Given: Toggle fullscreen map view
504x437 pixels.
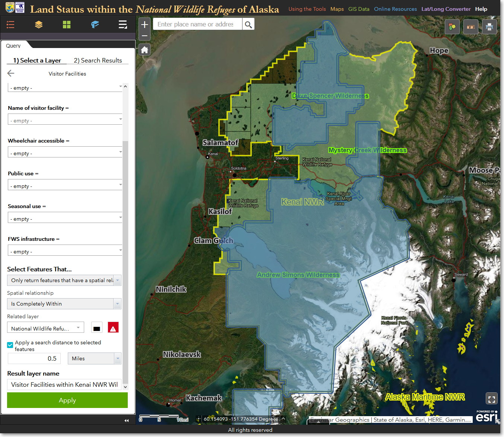Looking at the screenshot, I should 491,399.
